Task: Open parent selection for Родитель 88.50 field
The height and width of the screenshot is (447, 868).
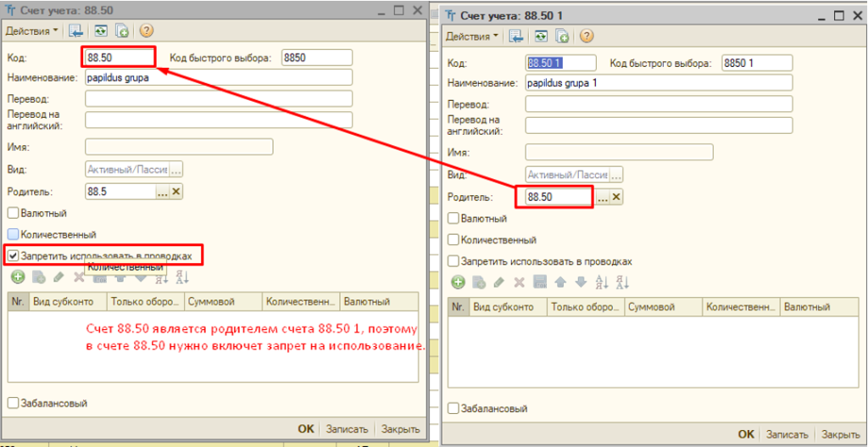Action: click(602, 197)
